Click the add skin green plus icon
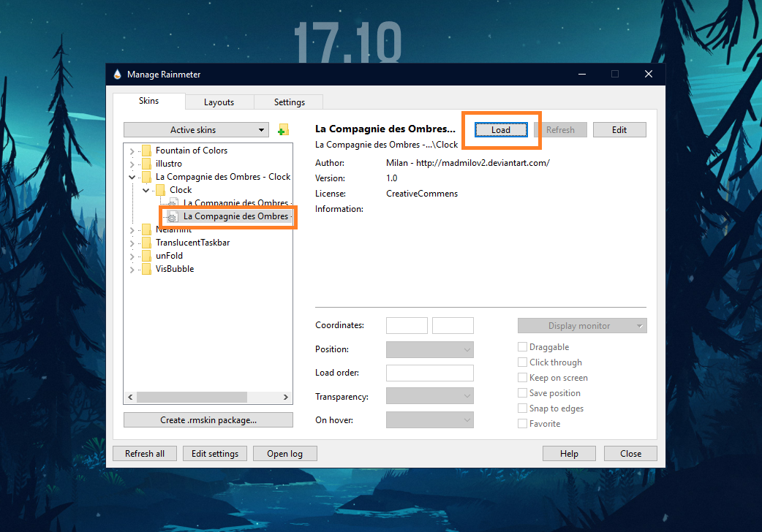762x532 pixels. point(283,130)
